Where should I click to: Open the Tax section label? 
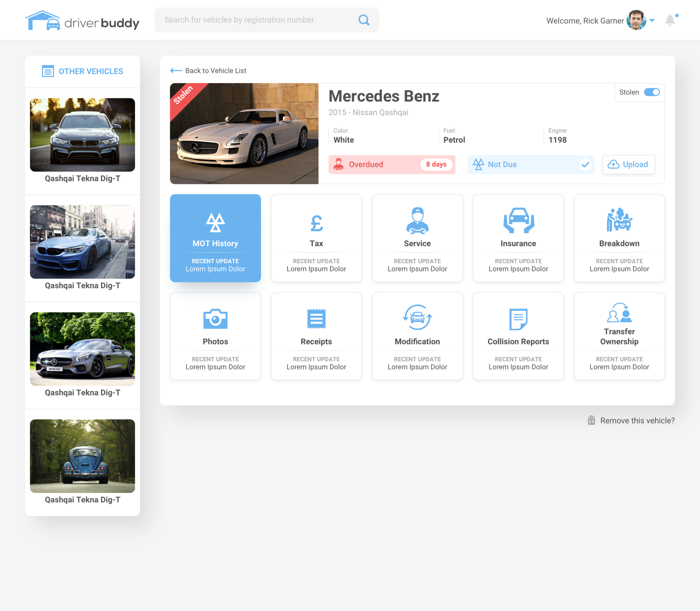click(316, 243)
